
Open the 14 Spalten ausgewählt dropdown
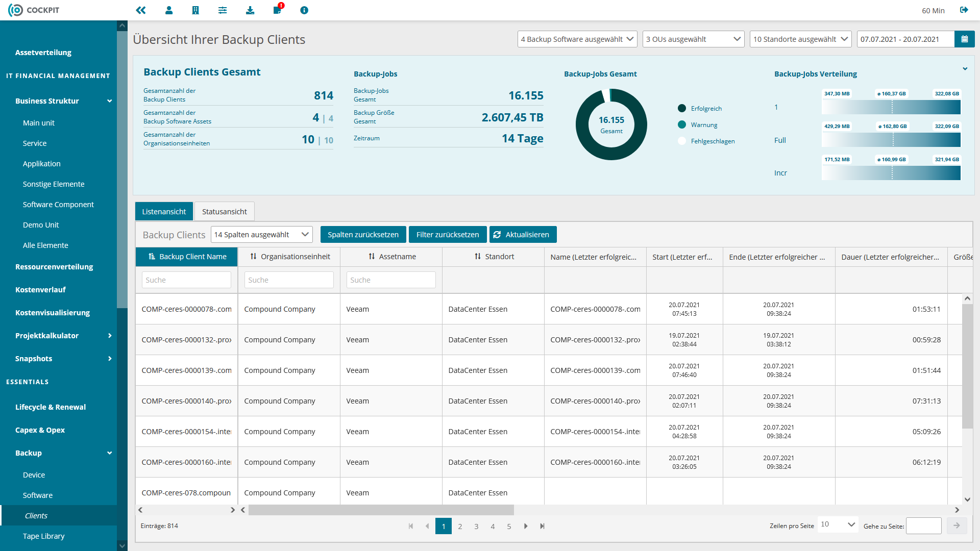(x=262, y=235)
